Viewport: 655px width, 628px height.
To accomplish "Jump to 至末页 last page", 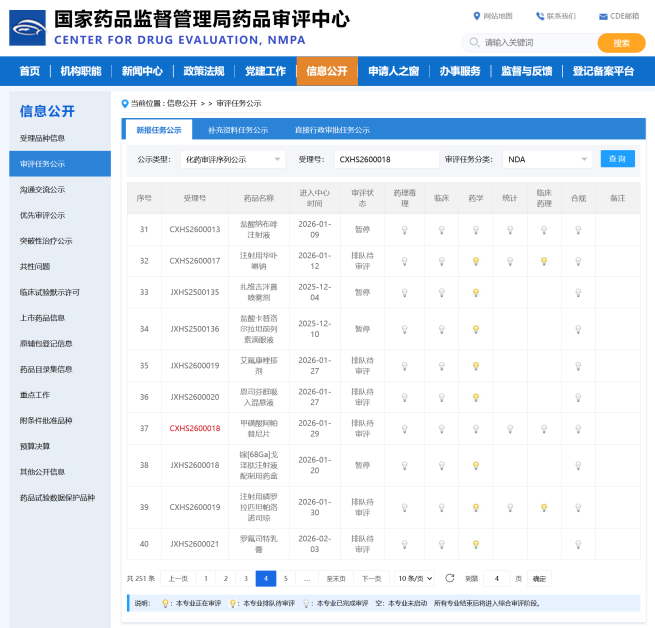I will 336,578.
